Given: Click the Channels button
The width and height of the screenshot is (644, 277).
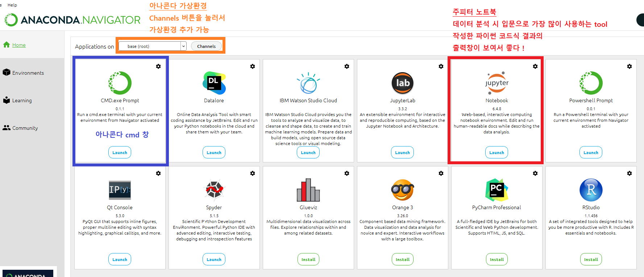Looking at the screenshot, I should [207, 46].
